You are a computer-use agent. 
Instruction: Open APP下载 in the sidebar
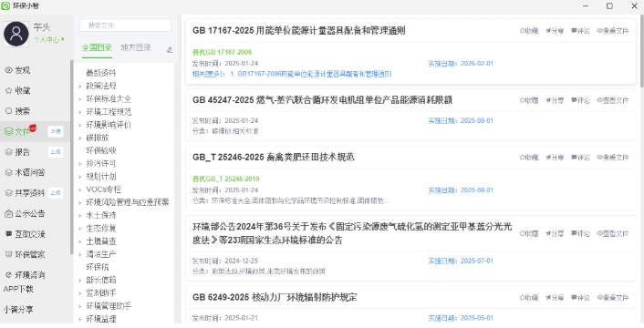pos(18,289)
